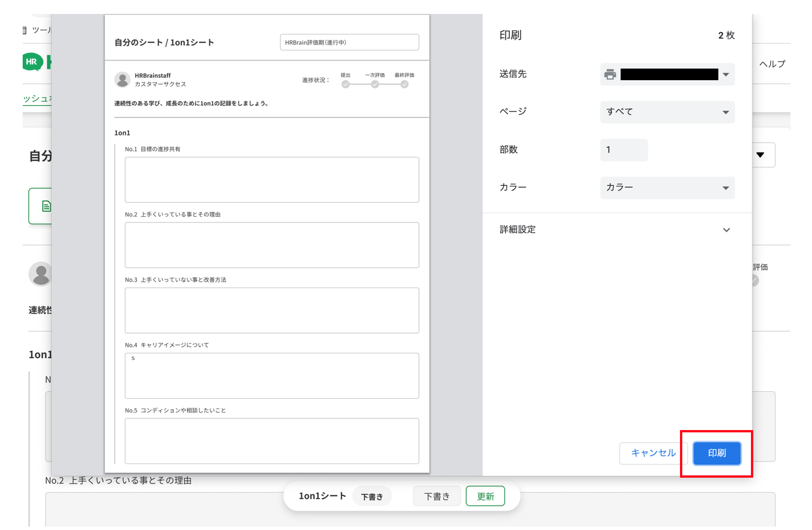Click the 最終評価 progress step marker
This screenshot has height=530, width=812.
click(x=404, y=84)
